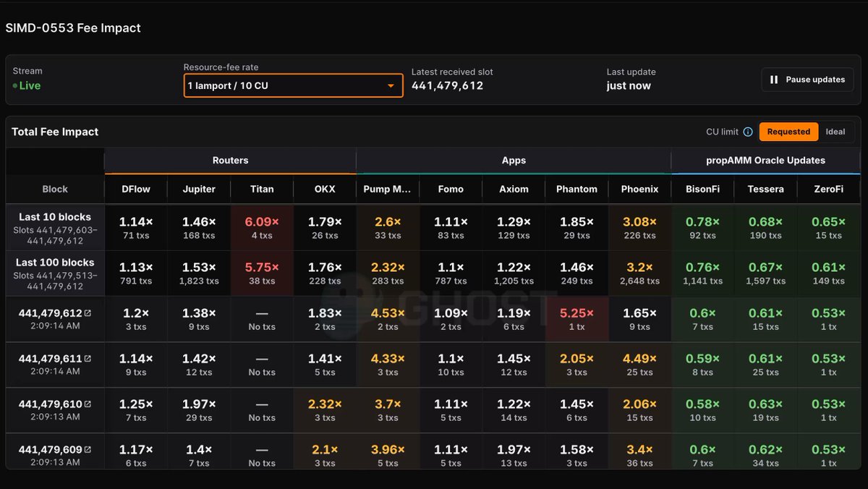Switch CU limit to Ideal

tap(835, 132)
